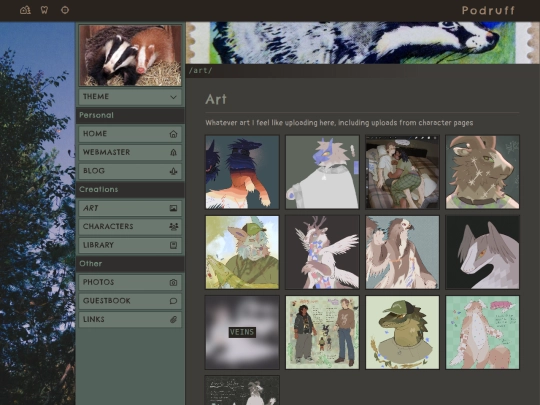Click the icon beside WEBMASTER label
Image resolution: width=540 pixels, height=405 pixels.
click(173, 153)
